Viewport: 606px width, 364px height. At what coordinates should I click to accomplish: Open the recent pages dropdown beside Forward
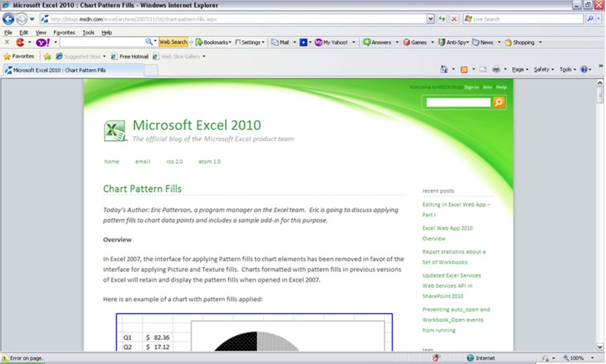pyautogui.click(x=32, y=19)
